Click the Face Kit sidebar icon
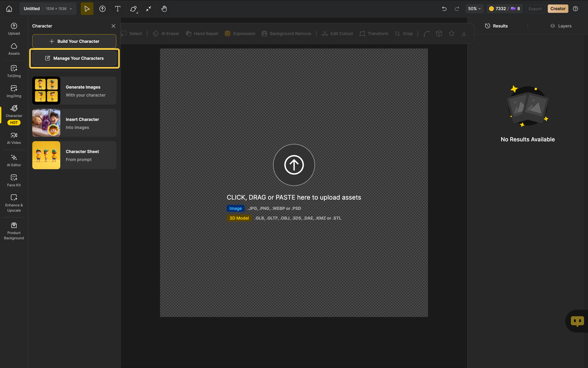 pyautogui.click(x=14, y=180)
